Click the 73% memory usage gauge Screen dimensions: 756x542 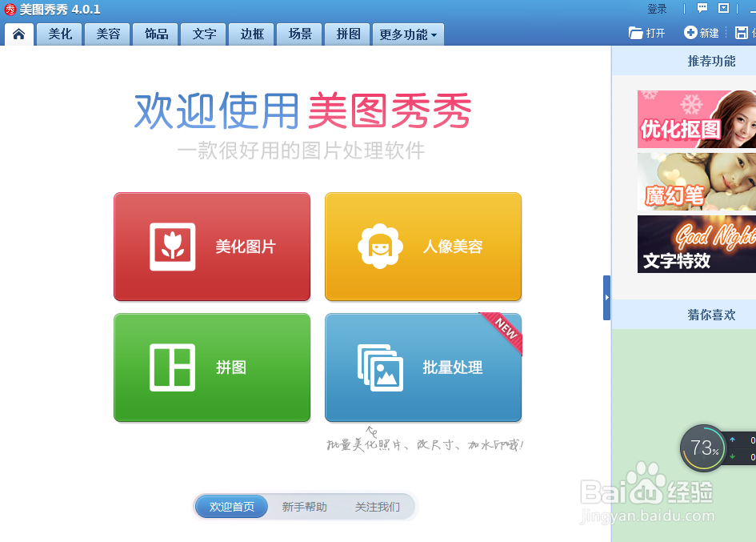703,448
